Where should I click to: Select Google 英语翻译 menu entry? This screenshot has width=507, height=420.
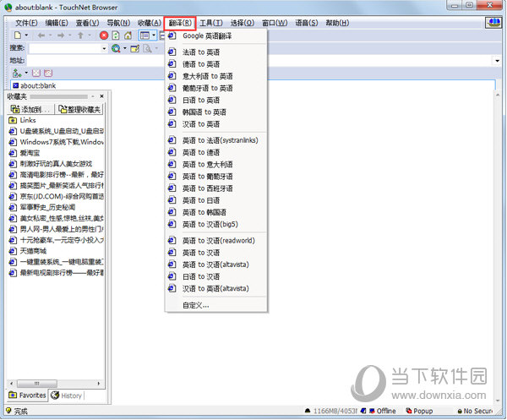[x=216, y=35]
